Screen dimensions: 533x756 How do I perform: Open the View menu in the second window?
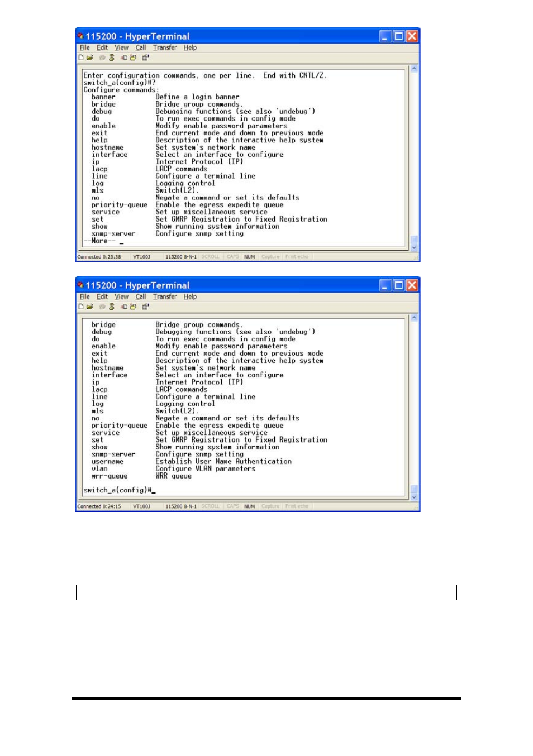(121, 296)
